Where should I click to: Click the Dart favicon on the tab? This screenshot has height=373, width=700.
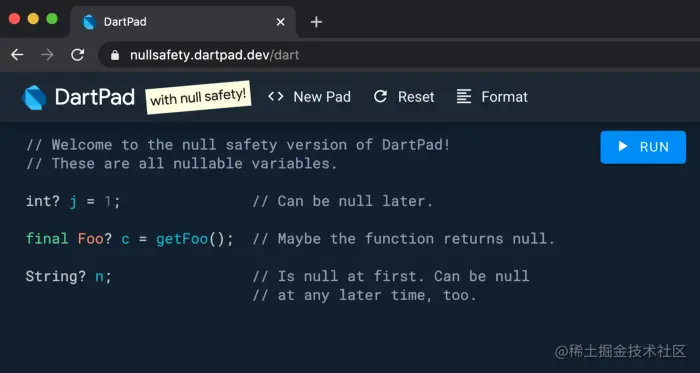point(89,22)
